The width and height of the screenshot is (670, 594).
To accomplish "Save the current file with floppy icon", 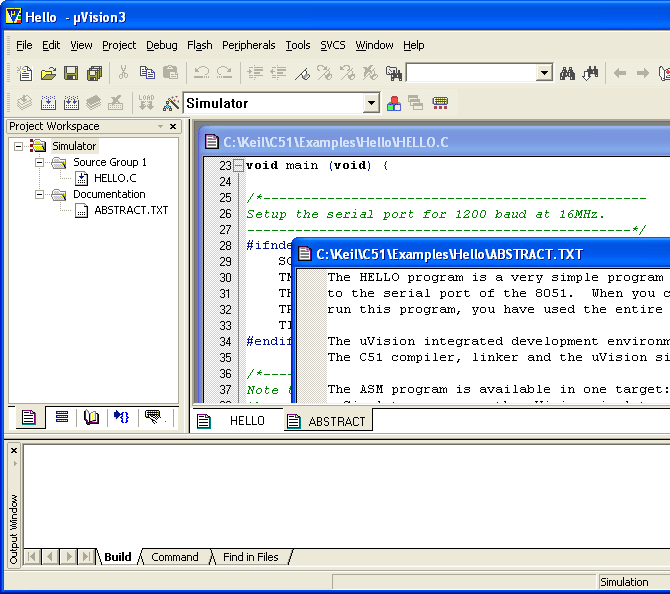I will [x=71, y=74].
